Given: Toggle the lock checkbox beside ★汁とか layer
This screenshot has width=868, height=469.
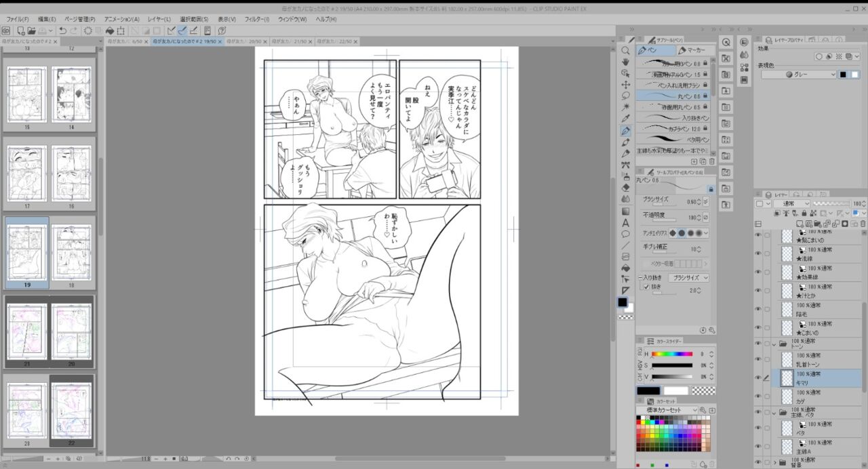Looking at the screenshot, I should pyautogui.click(x=767, y=290).
